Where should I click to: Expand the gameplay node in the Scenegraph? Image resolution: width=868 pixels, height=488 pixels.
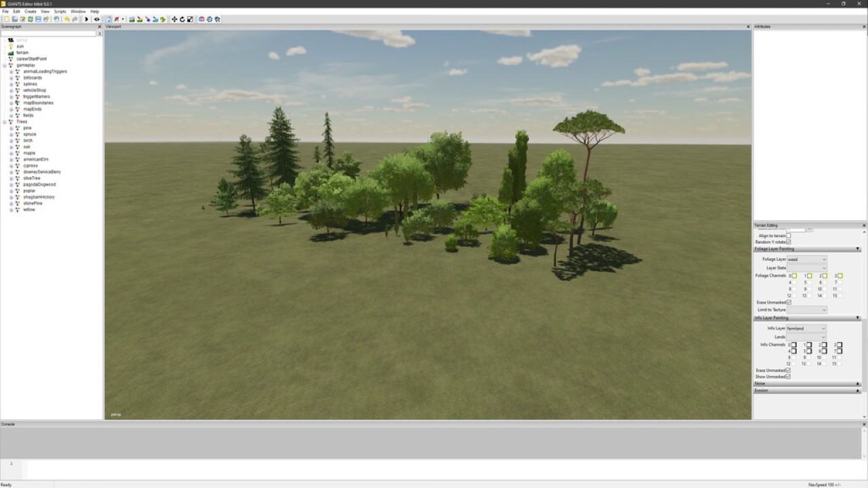5,64
